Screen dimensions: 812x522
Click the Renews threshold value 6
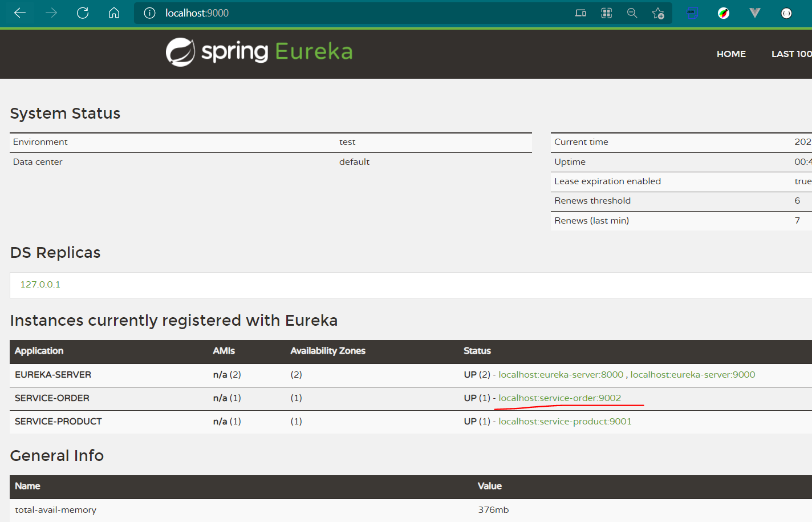pos(797,200)
